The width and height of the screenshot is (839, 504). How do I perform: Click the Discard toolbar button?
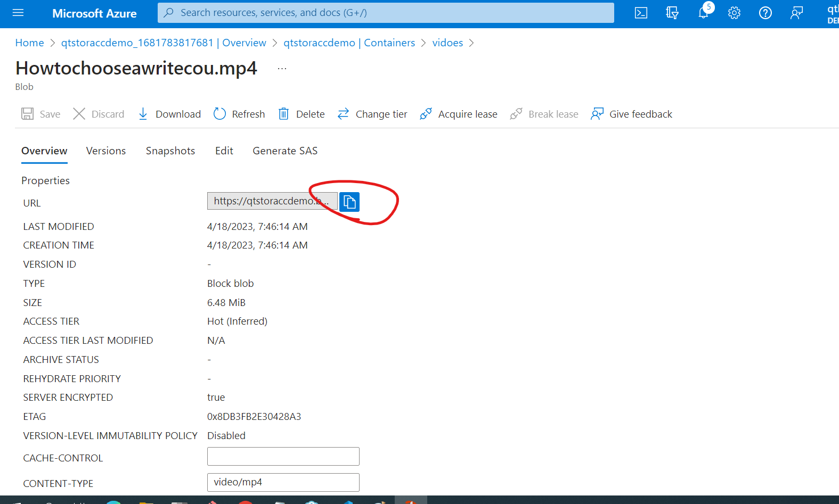pyautogui.click(x=99, y=114)
